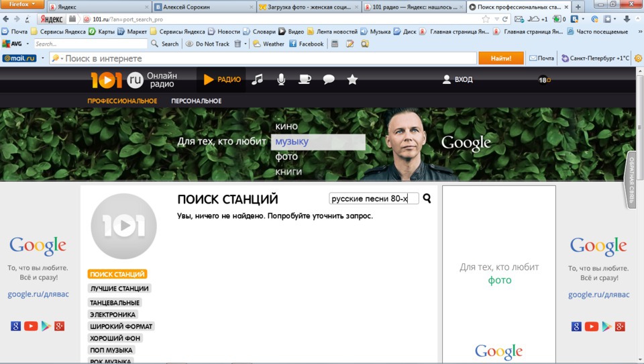Reload the page with the refresh icon

505,19
